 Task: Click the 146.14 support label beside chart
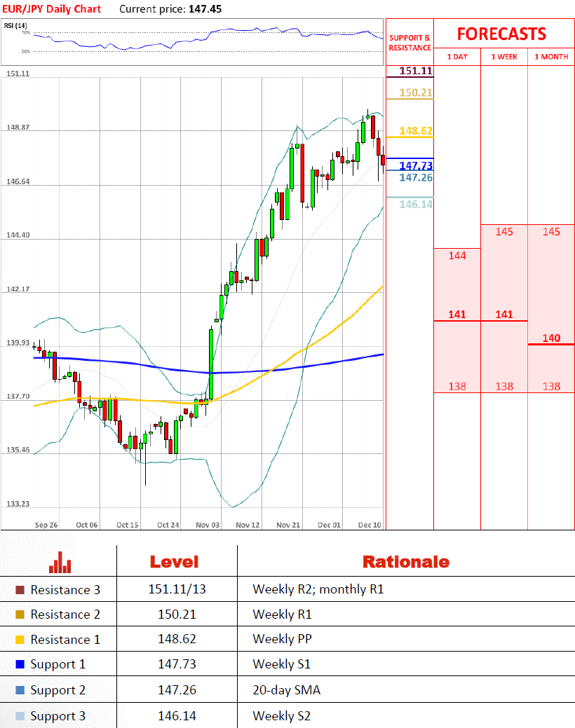pyautogui.click(x=416, y=204)
